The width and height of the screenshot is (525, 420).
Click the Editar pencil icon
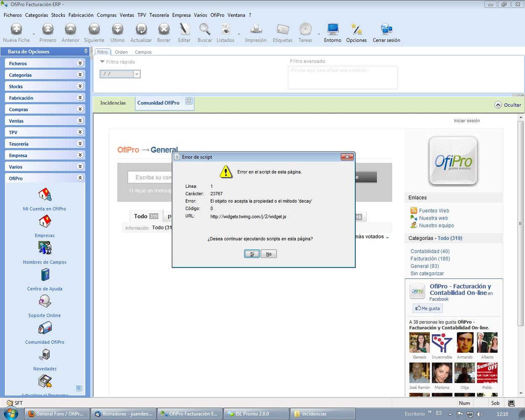tap(184, 29)
